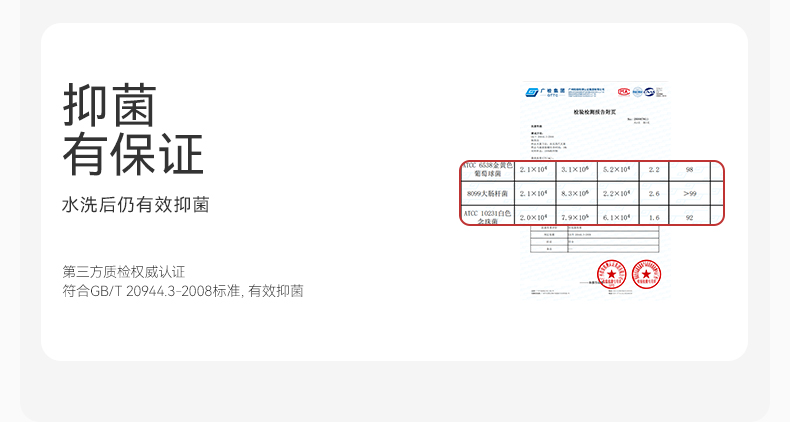Click "6.1×10⁴" in the ATCC 10231 row
The height and width of the screenshot is (422, 790).
(x=617, y=218)
